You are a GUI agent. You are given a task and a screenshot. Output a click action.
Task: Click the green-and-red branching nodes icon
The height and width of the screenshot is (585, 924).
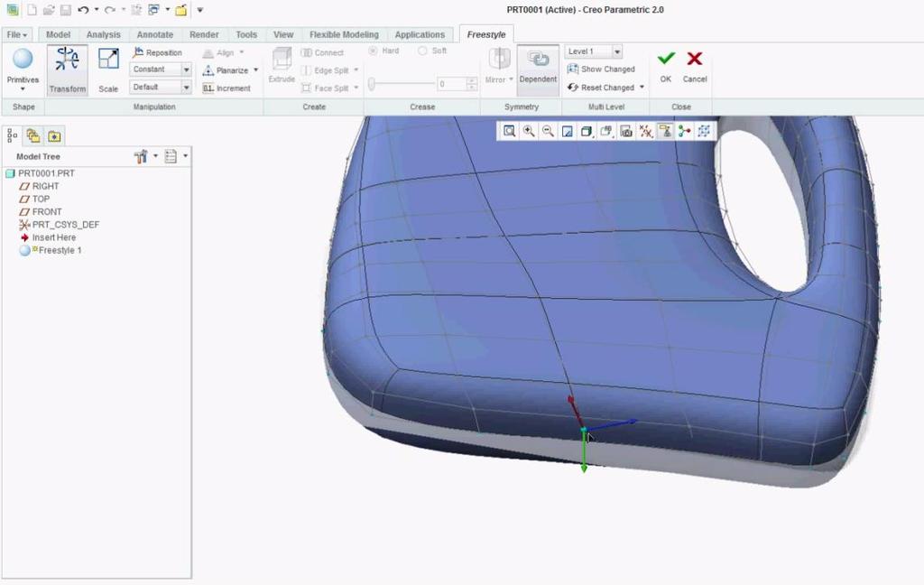point(684,131)
